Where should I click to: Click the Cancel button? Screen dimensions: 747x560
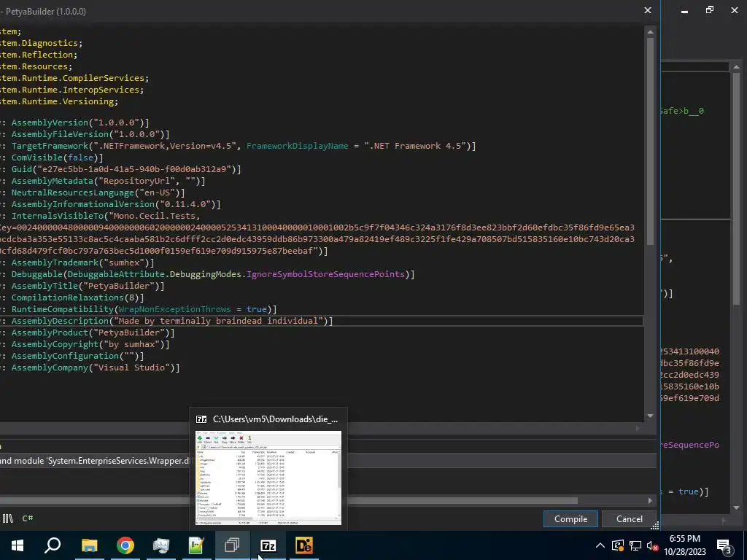[x=629, y=519]
